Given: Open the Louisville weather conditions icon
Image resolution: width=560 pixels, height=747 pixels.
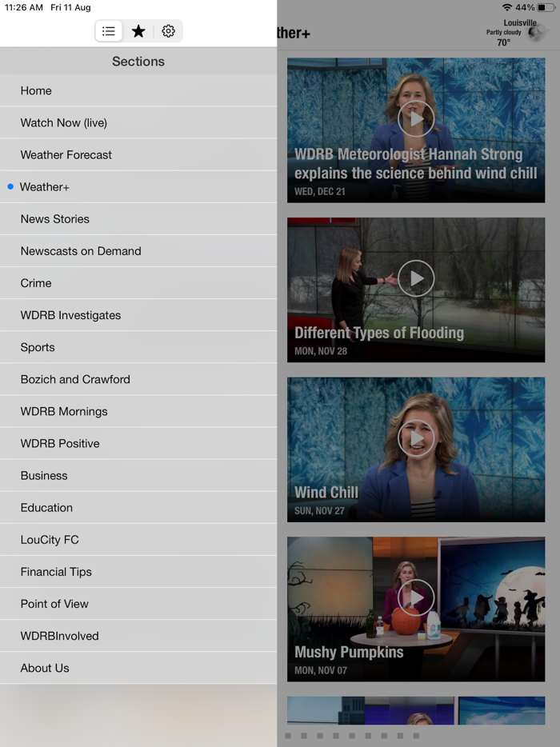Looking at the screenshot, I should pyautogui.click(x=535, y=33).
